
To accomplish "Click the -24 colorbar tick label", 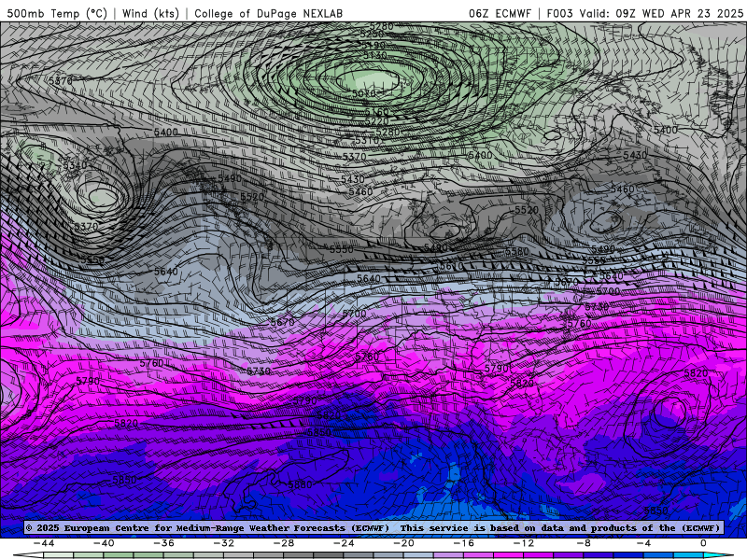I will (344, 543).
